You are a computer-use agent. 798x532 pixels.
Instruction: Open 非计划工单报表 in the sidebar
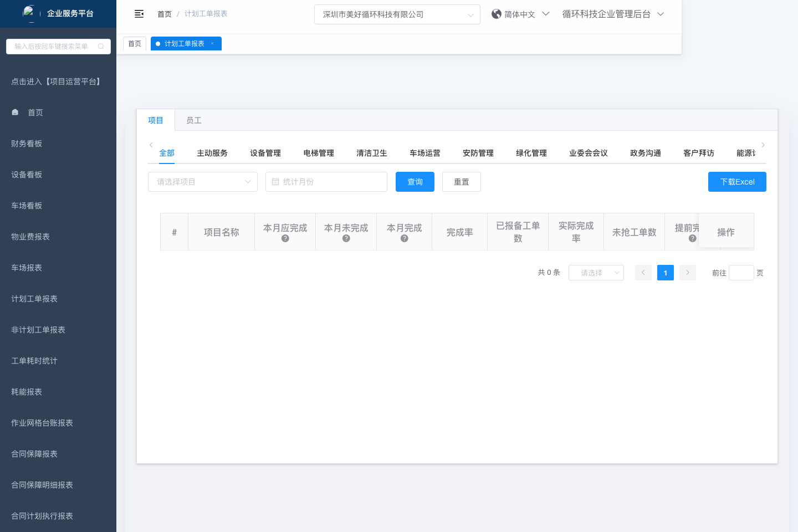click(38, 330)
